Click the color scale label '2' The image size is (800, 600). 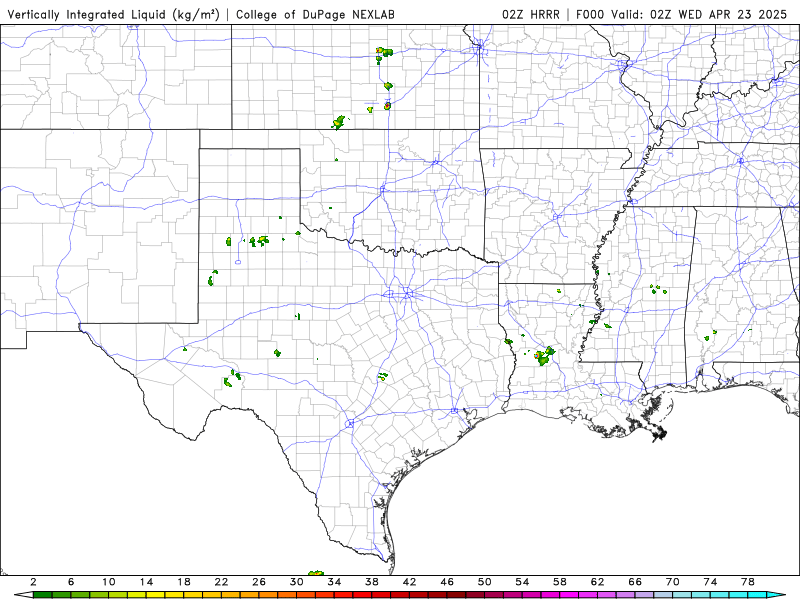(33, 582)
